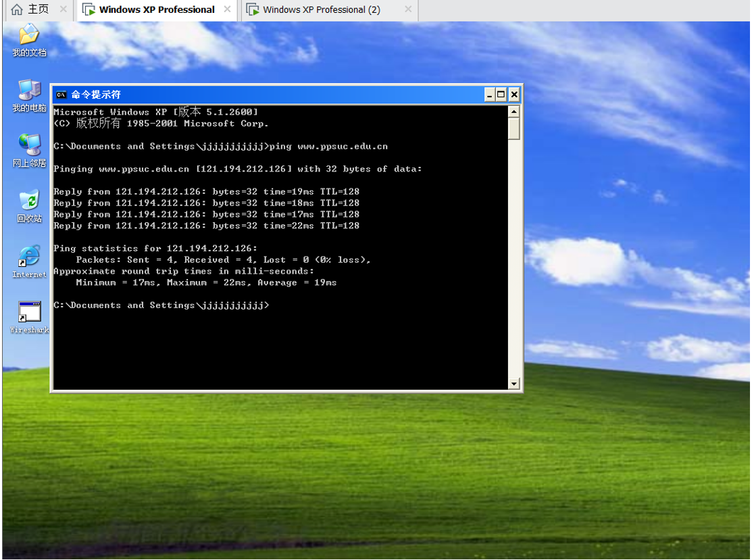Select the 网上邻居 desktop icon

point(29,151)
